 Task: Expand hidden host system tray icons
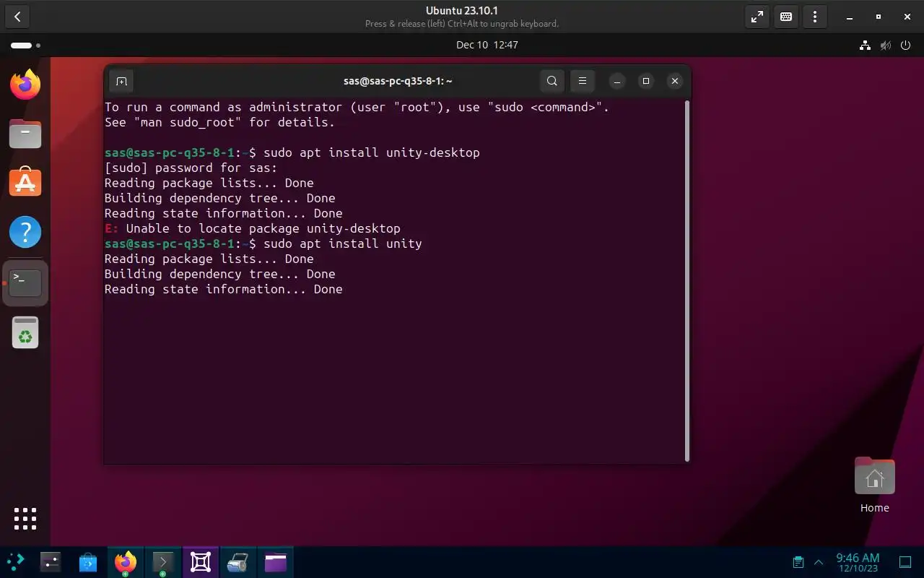(819, 562)
